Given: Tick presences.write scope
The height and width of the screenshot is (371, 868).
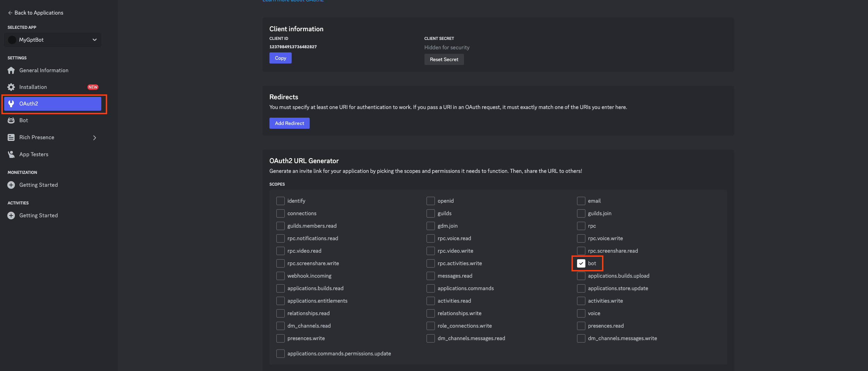Looking at the screenshot, I should tap(281, 338).
